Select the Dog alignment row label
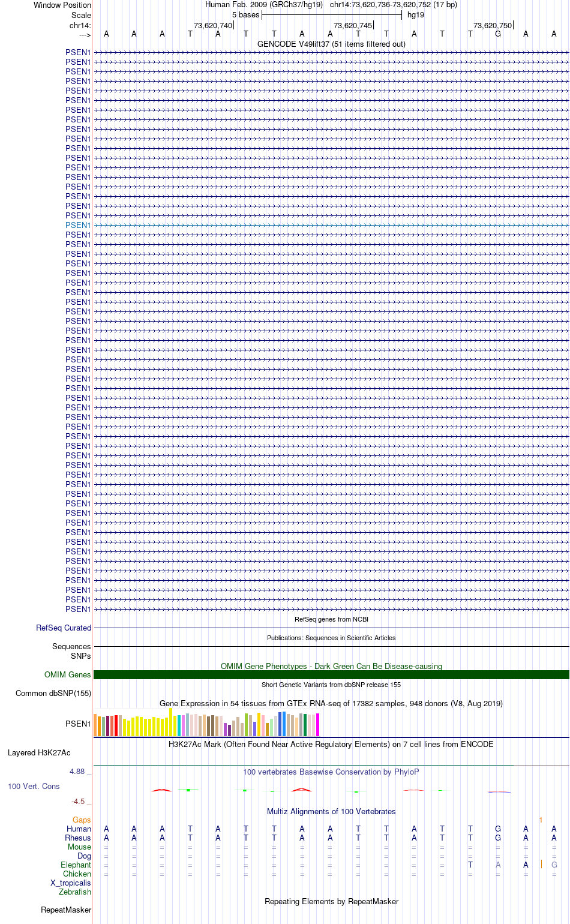Viewport: 570px width, 924px height. 85,856
